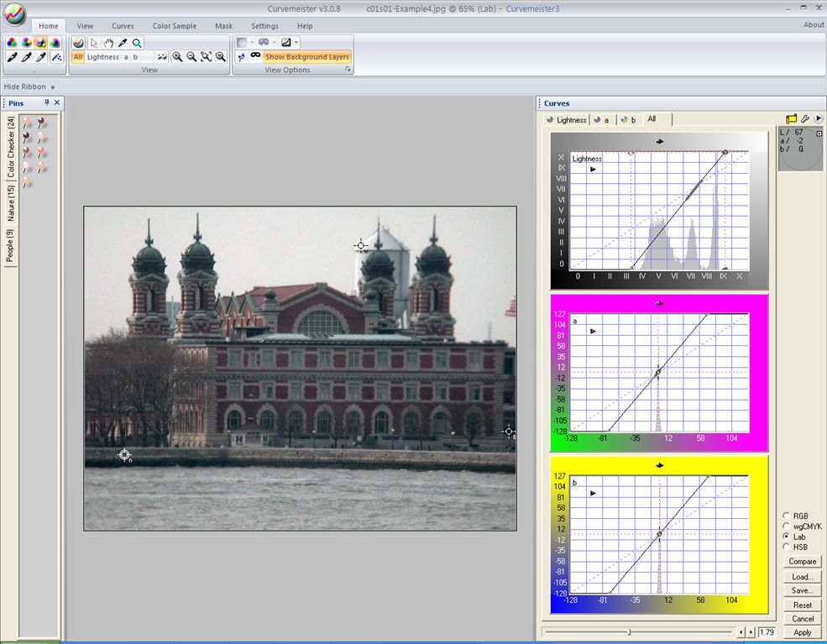Screen dimensions: 827x644
Task: Click the Save... button
Action: tap(802, 590)
